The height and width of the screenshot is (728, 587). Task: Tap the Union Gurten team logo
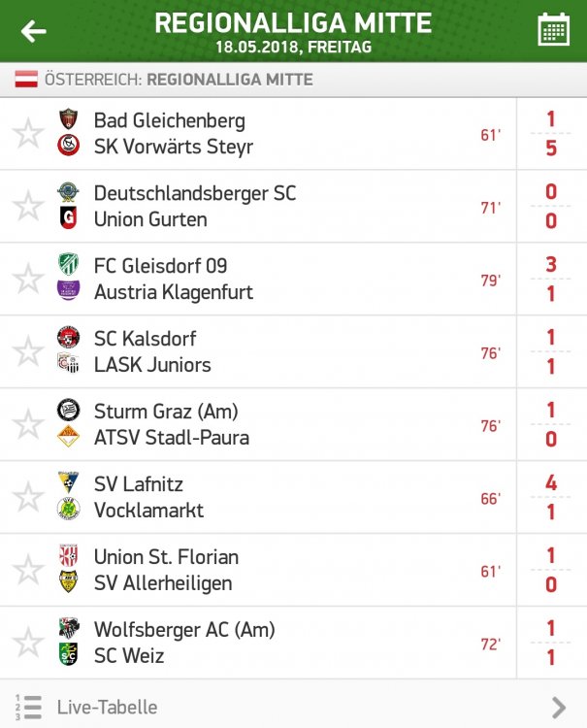[69, 218]
